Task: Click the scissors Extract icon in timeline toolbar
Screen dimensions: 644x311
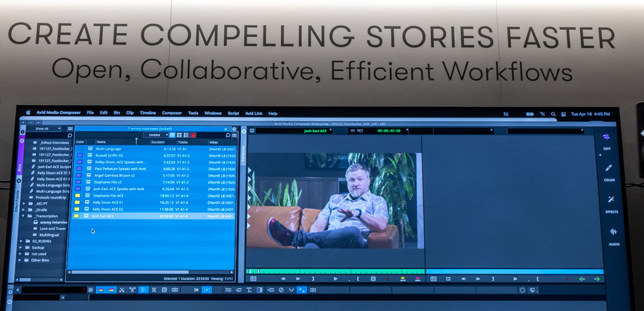Action: (x=121, y=290)
